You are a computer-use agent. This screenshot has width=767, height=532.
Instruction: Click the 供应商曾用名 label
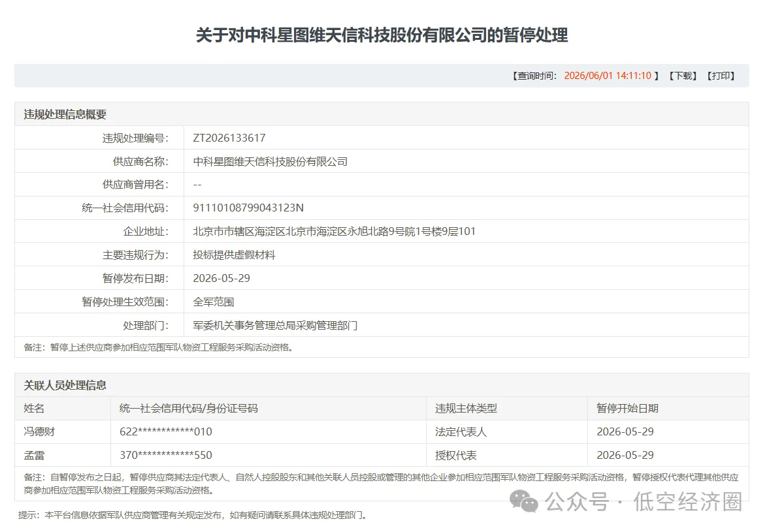tap(135, 185)
